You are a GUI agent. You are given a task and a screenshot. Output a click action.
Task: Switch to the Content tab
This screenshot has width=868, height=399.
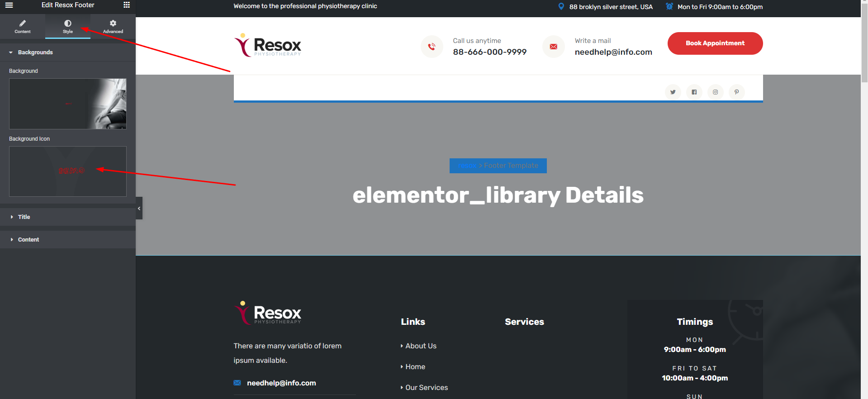[x=23, y=27]
